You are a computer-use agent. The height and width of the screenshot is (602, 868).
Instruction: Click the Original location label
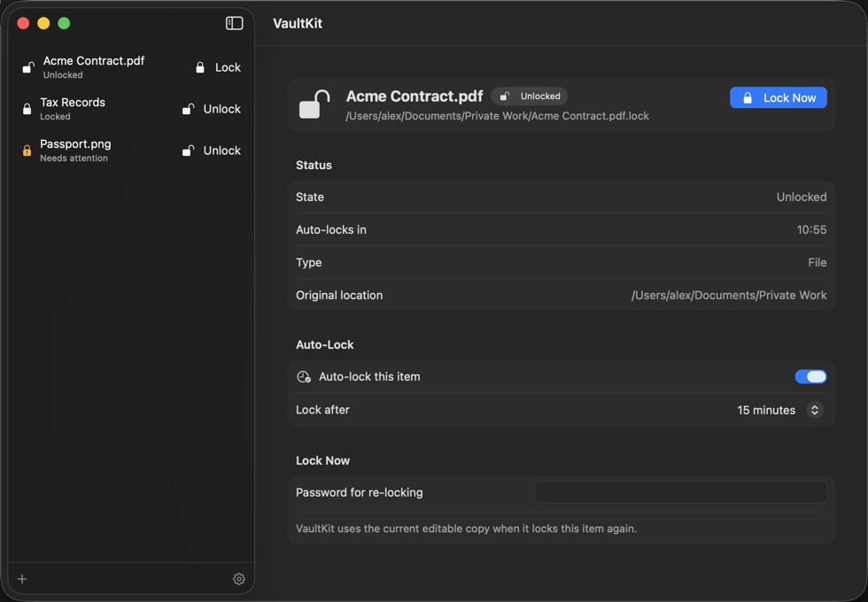coord(339,296)
